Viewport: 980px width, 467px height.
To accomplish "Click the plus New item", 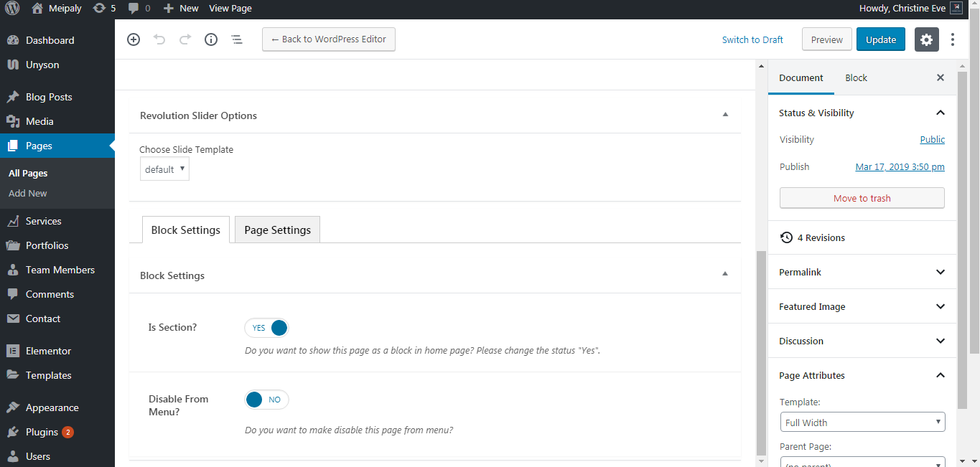I will (181, 9).
